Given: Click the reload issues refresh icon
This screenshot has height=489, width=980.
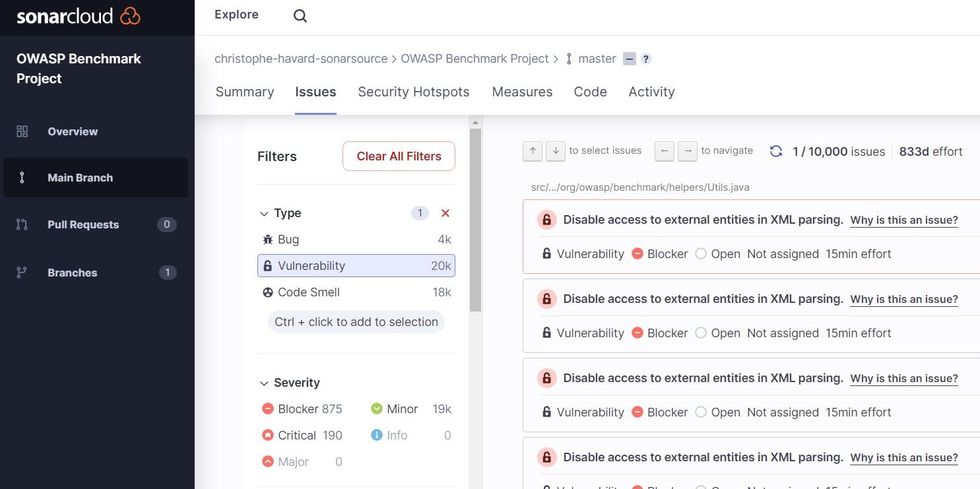Looking at the screenshot, I should pos(776,151).
